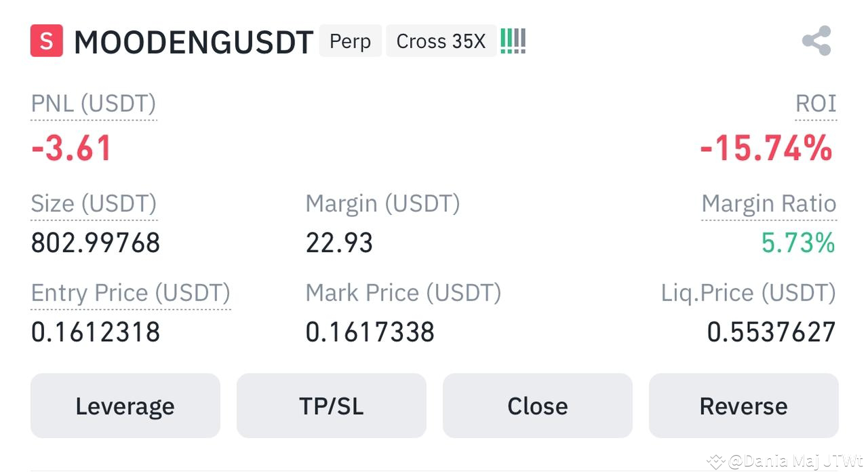The height and width of the screenshot is (476, 868).
Task: Click the share icon to generate position card
Action: click(x=817, y=39)
